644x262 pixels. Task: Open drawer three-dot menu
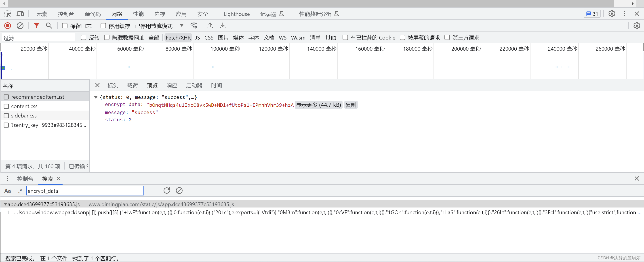coord(8,178)
